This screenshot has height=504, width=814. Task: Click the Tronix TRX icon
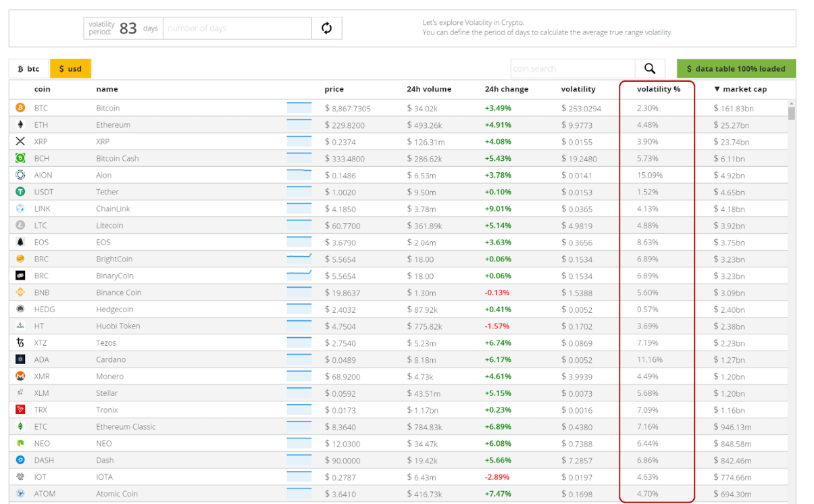coord(20,410)
